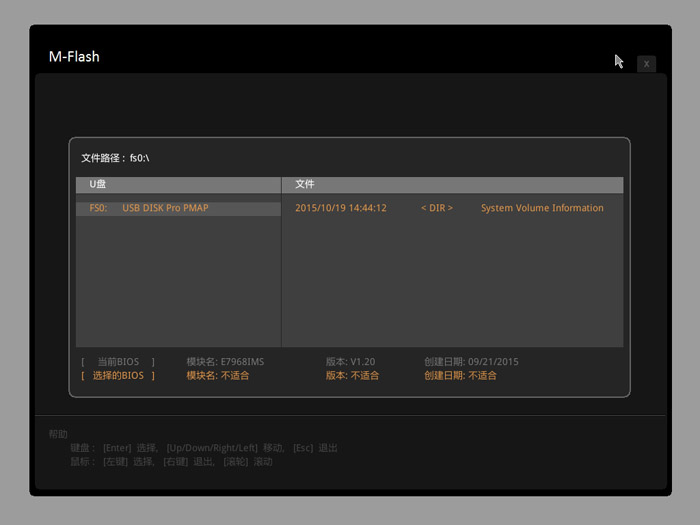Viewport: 700px width, 525px height.
Task: Click the 帮助 help heading
Action: (58, 434)
